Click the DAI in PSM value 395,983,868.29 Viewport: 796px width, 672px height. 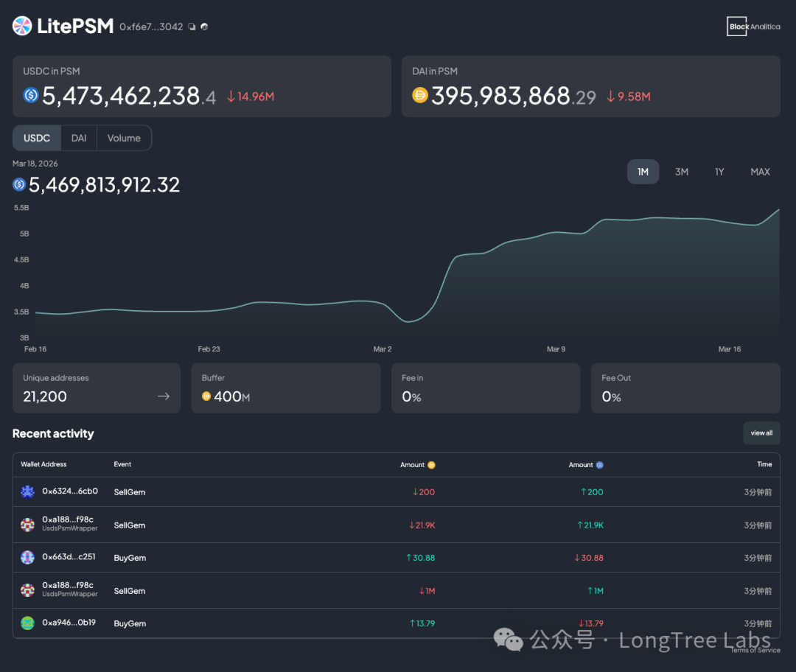[513, 96]
